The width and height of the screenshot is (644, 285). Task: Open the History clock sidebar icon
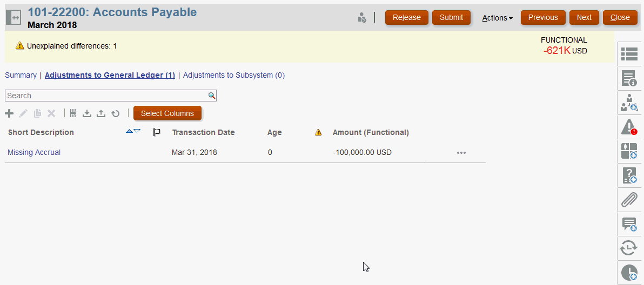[629, 272]
